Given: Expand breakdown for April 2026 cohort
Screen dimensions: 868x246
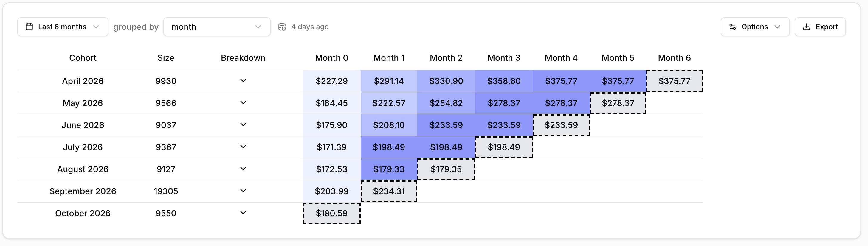Looking at the screenshot, I should 243,80.
